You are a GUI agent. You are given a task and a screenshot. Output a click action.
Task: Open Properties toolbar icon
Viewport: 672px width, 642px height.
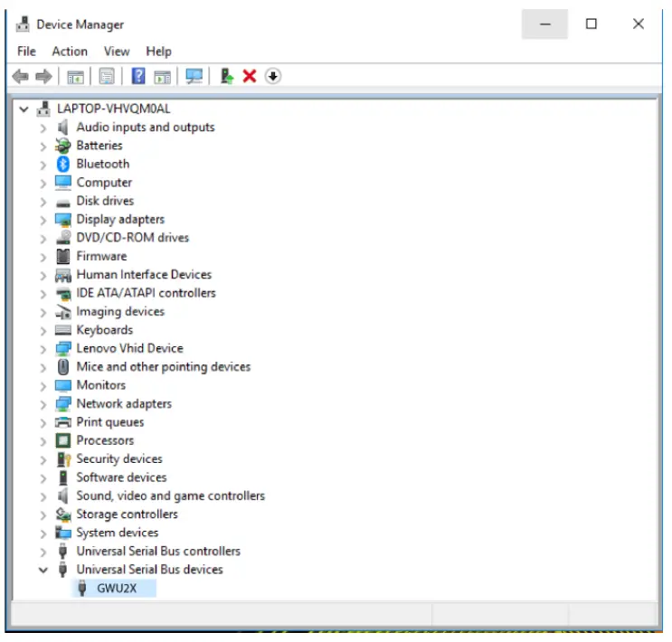(x=107, y=77)
